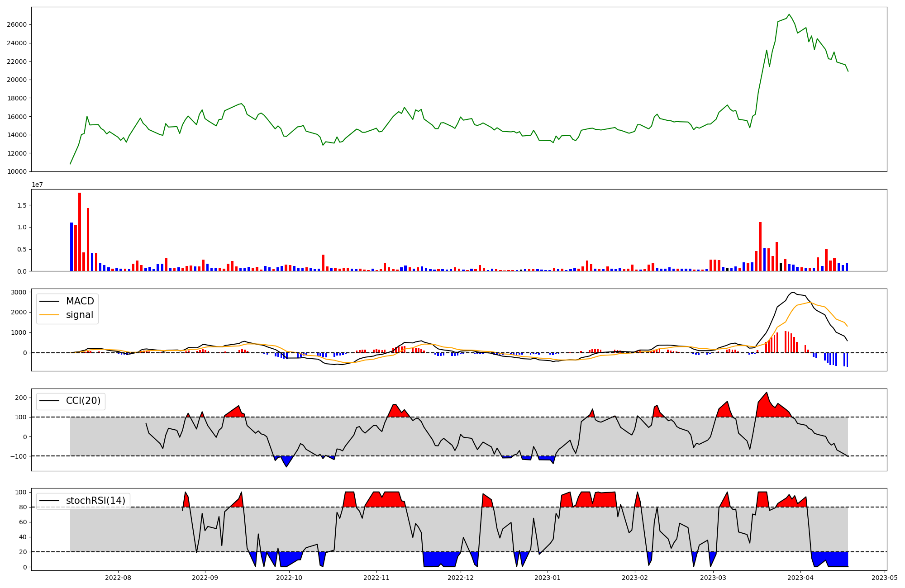Viewport: 905px width, 588px height.
Task: Click the 2022-08 x-axis date label
Action: 118,577
